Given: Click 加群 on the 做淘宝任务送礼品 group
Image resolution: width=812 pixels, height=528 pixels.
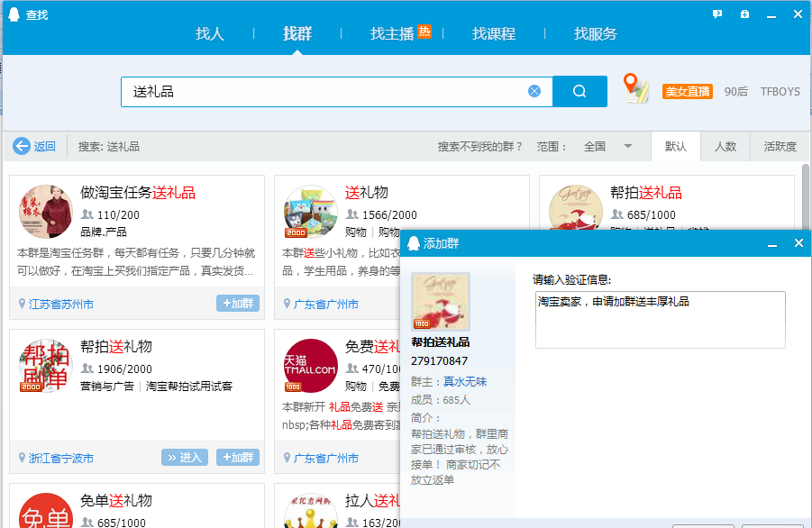Looking at the screenshot, I should 237,304.
